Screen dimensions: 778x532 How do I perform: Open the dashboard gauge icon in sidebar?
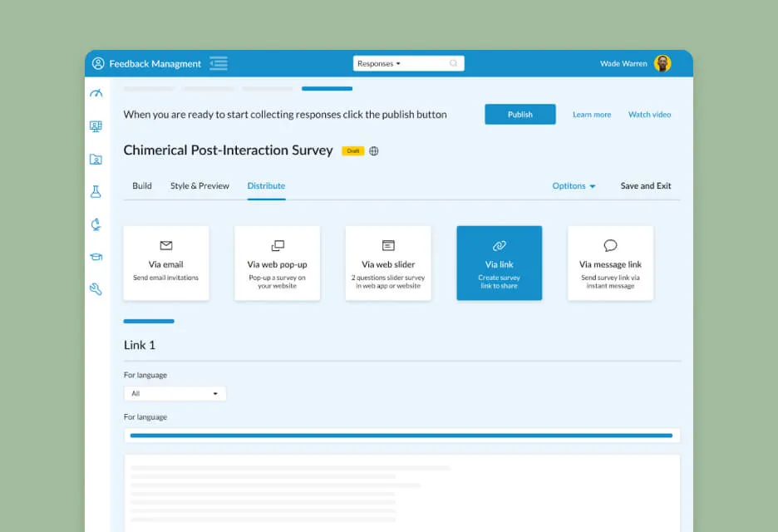coord(96,94)
